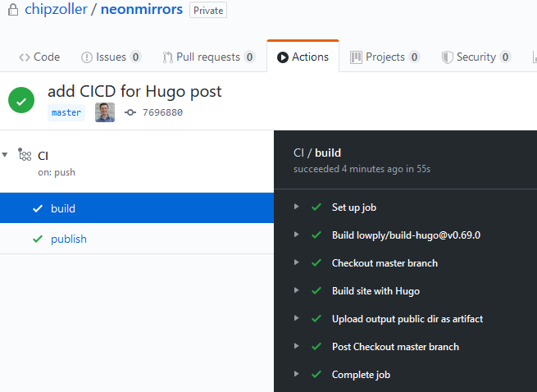Collapse the CI workflow tree arrow

tap(6, 155)
